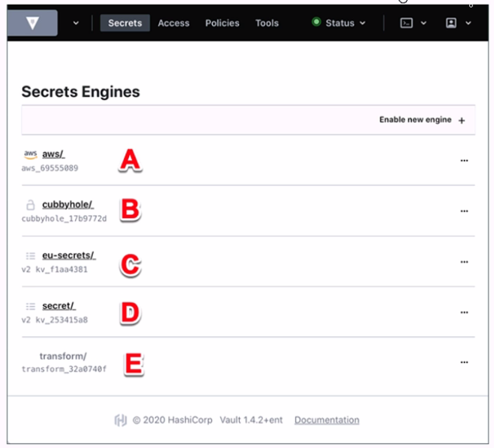The width and height of the screenshot is (494, 448).
Task: Select the Tools tab
Action: click(x=266, y=23)
